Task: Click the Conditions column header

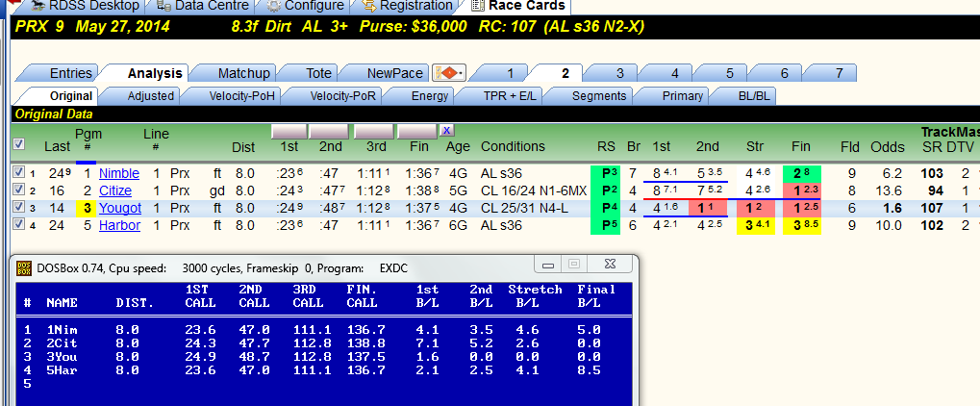Action: click(x=513, y=147)
